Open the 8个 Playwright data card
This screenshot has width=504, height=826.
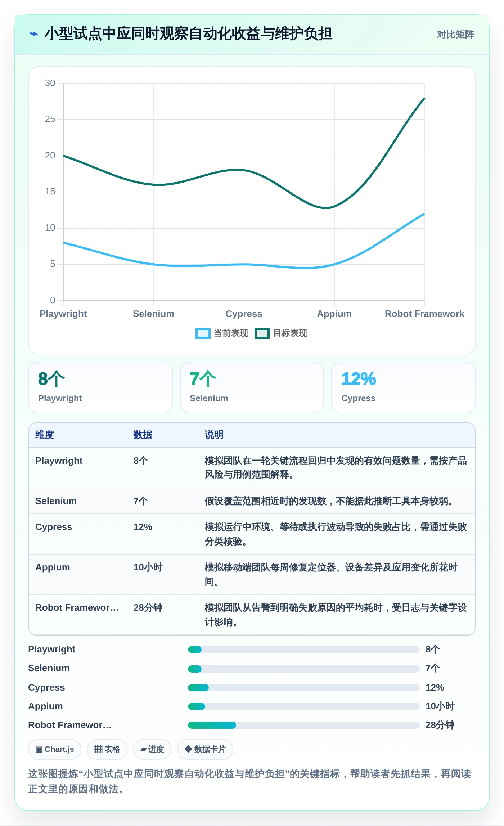[x=100, y=387]
